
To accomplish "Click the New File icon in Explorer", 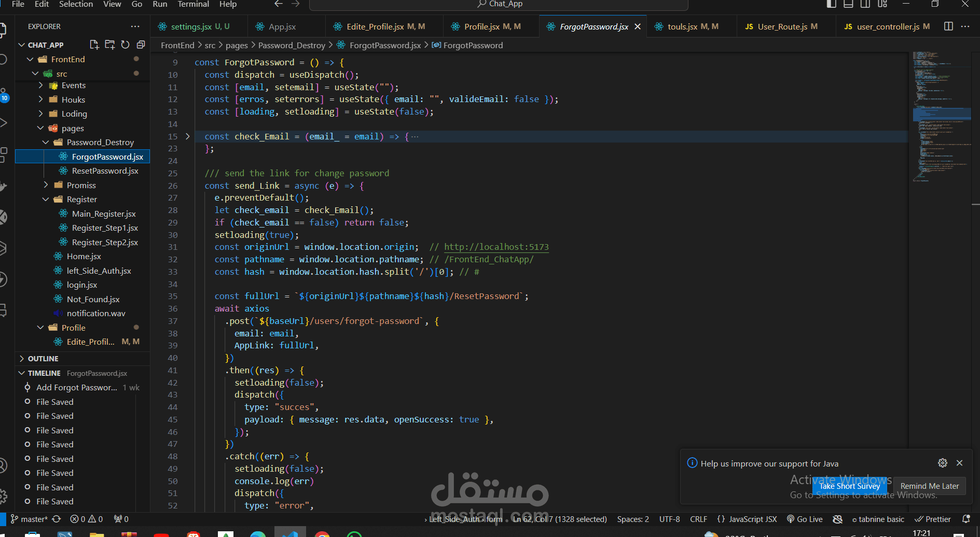I will (x=94, y=45).
